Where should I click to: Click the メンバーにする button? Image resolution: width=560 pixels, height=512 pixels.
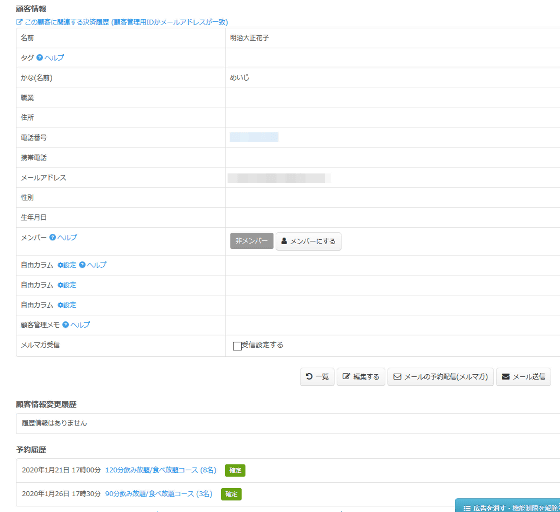point(309,241)
